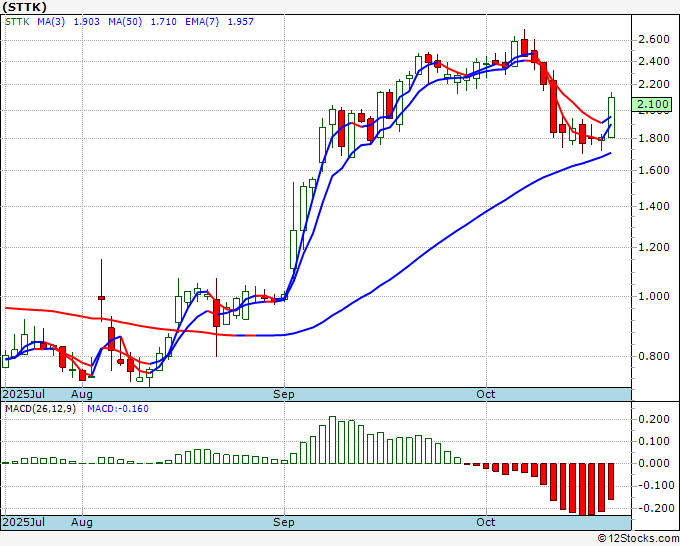Click the MA(3) legend label
This screenshot has width=680, height=546.
pos(51,22)
